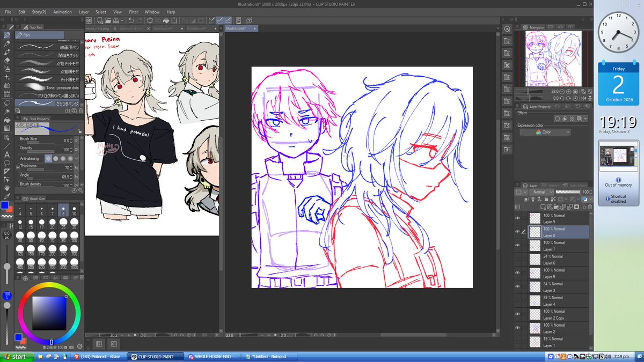Expand the Anti-aliasing options chevron

[x=77, y=159]
